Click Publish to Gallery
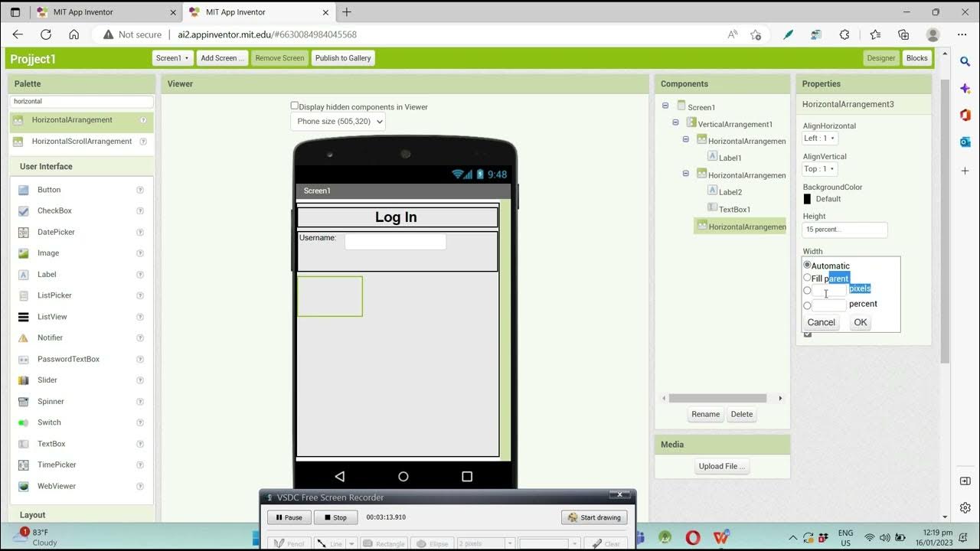 tap(343, 58)
